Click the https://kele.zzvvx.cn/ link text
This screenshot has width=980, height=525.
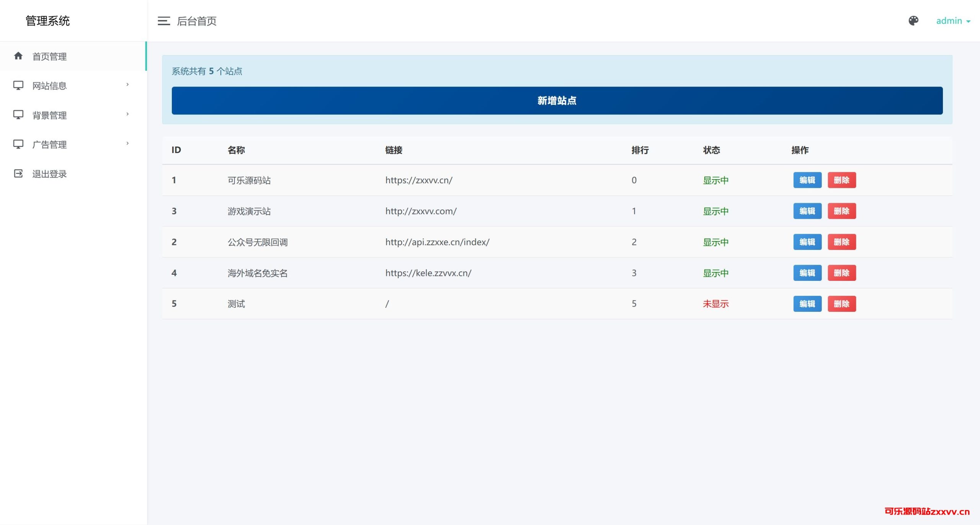coord(428,273)
